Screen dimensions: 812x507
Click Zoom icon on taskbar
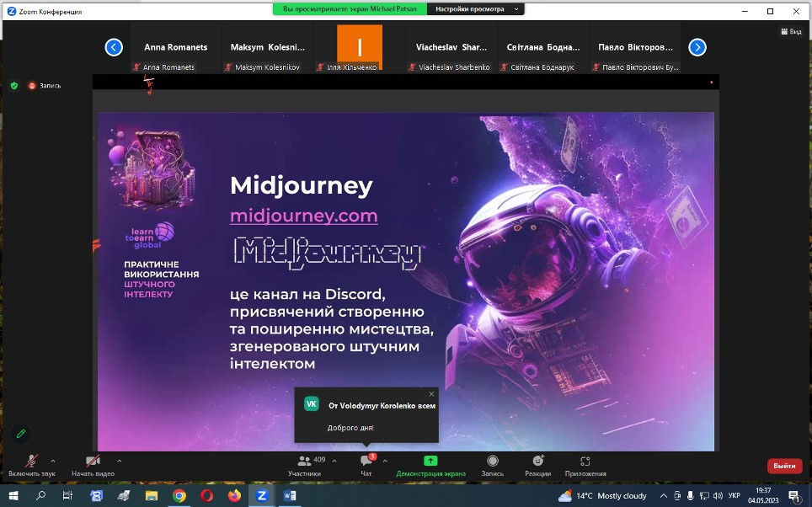262,495
